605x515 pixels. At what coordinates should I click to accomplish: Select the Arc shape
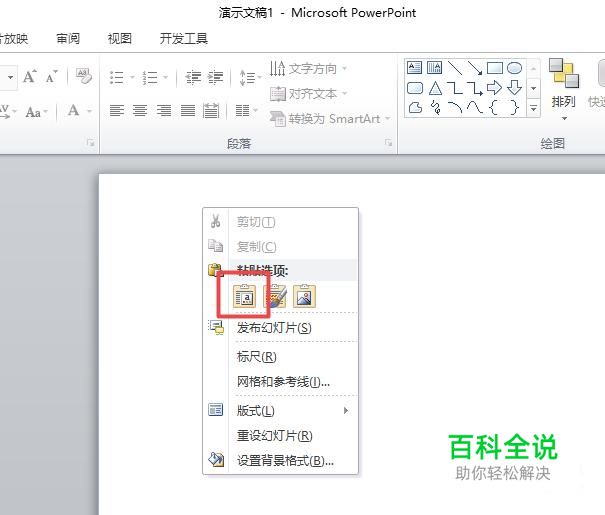click(x=455, y=107)
